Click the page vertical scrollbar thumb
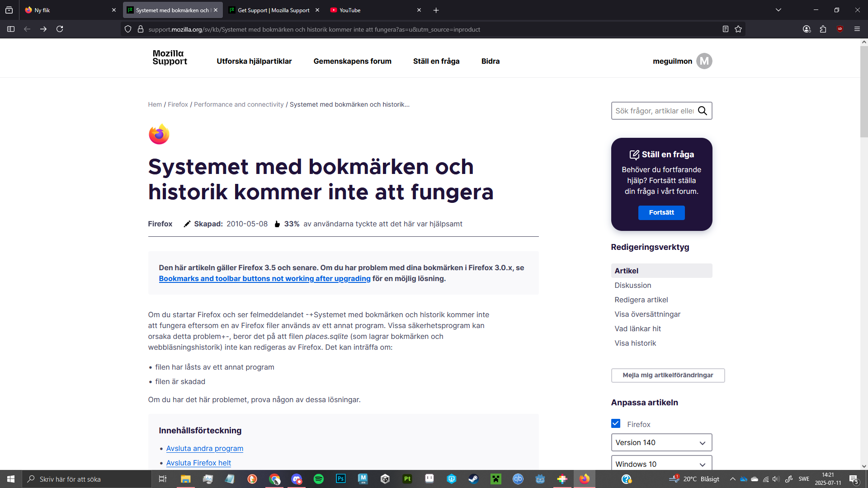This screenshot has height=488, width=868. tap(864, 91)
